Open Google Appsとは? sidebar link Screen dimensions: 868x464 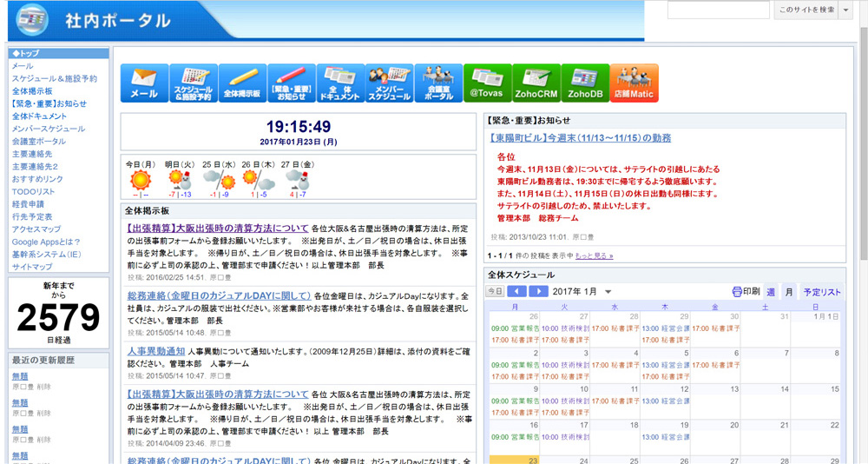(x=47, y=242)
